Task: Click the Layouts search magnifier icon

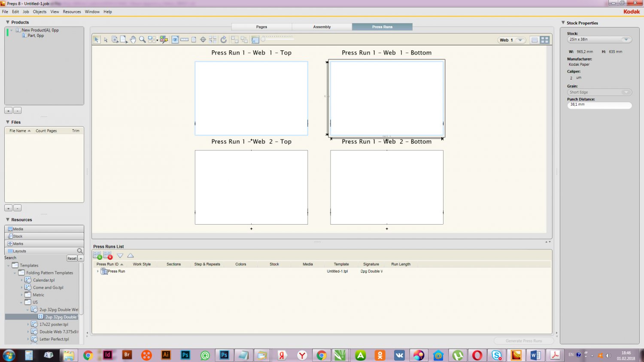Action: [x=80, y=251]
